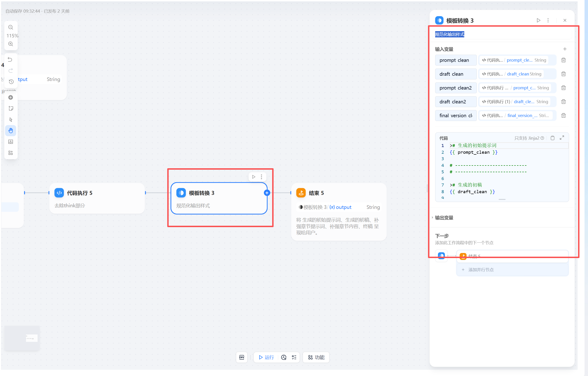
Task: Add a new node with plus icon
Action: click(x=10, y=97)
